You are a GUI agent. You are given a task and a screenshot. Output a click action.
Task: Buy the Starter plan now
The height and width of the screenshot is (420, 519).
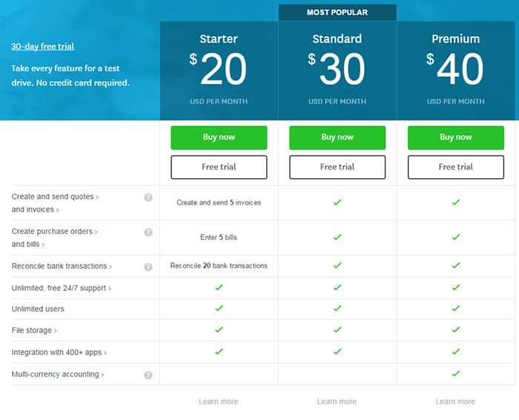pyautogui.click(x=219, y=138)
